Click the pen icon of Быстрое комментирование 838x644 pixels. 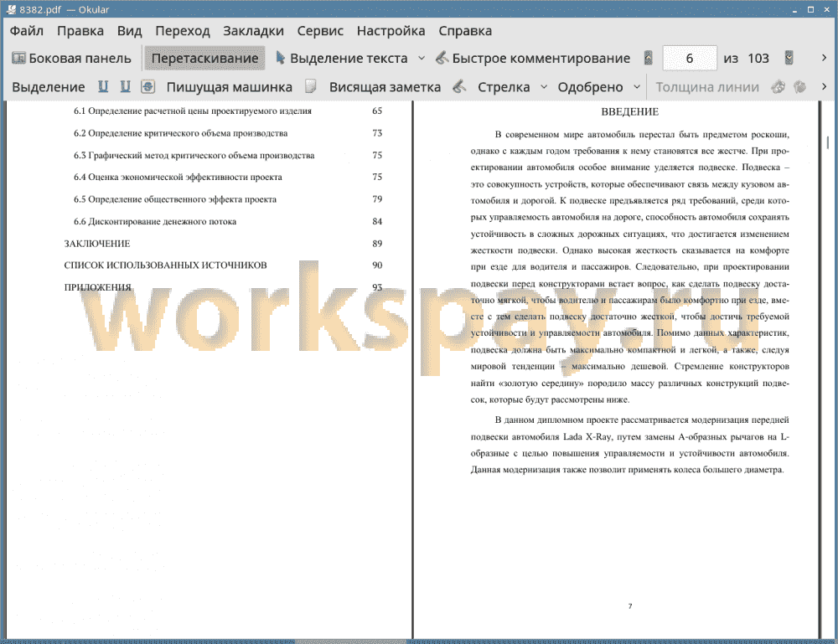(x=442, y=58)
